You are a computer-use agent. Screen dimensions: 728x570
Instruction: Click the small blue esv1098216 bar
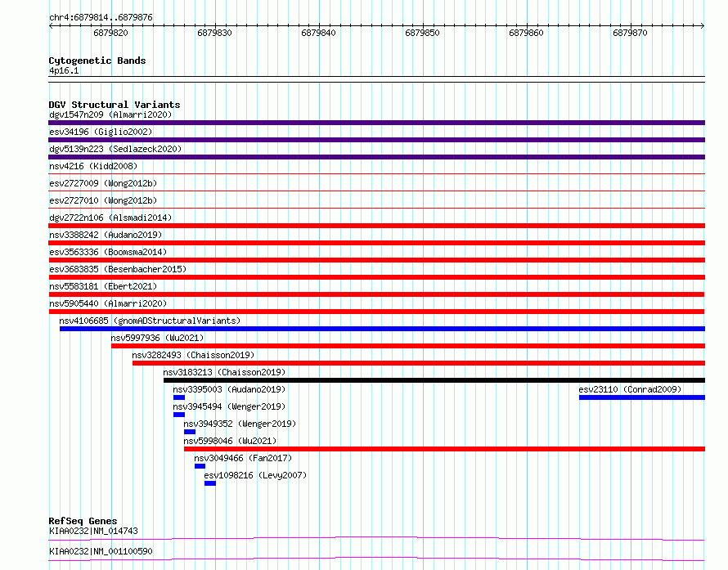click(210, 483)
